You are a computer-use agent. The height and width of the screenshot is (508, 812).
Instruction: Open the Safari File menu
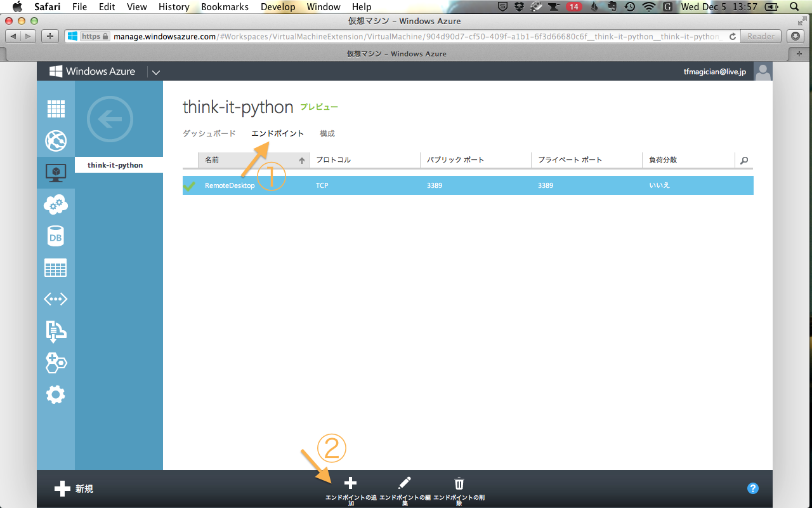[x=80, y=7]
